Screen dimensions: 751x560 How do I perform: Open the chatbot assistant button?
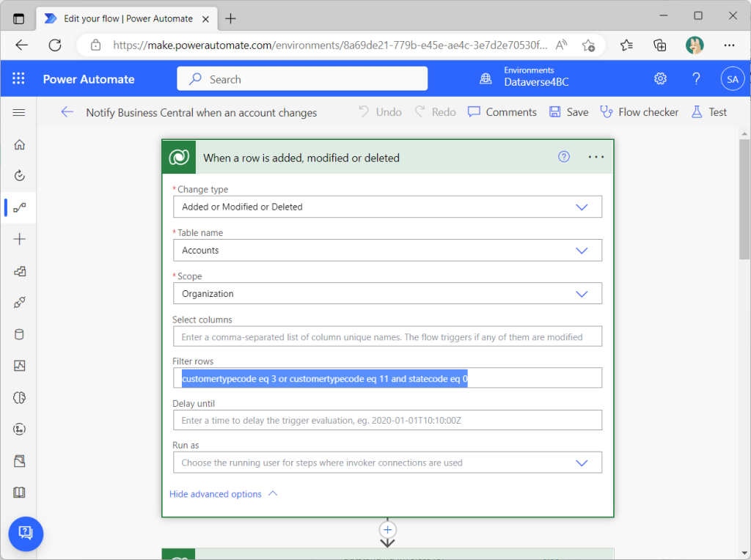coord(26,532)
